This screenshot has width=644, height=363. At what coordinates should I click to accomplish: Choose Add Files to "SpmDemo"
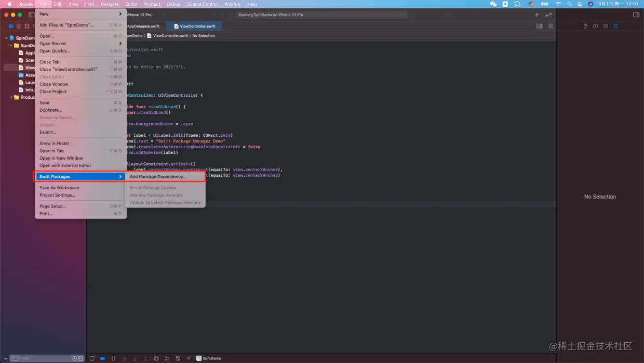coord(81,25)
